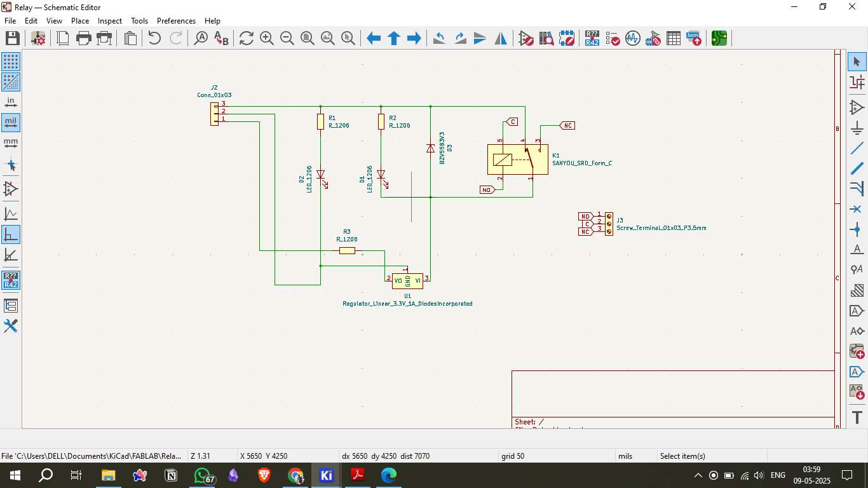Select the Add Text tool
Screen dimensions: 868x488
coord(857,417)
